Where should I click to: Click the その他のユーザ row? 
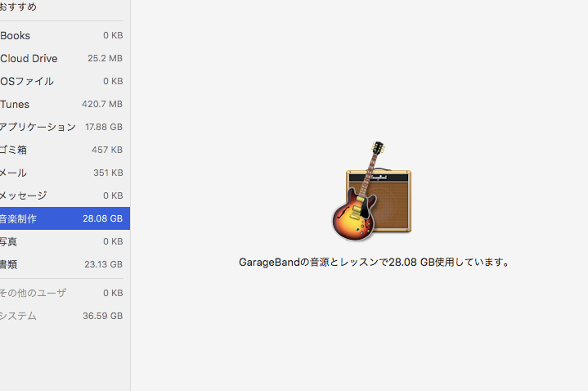coord(65,293)
